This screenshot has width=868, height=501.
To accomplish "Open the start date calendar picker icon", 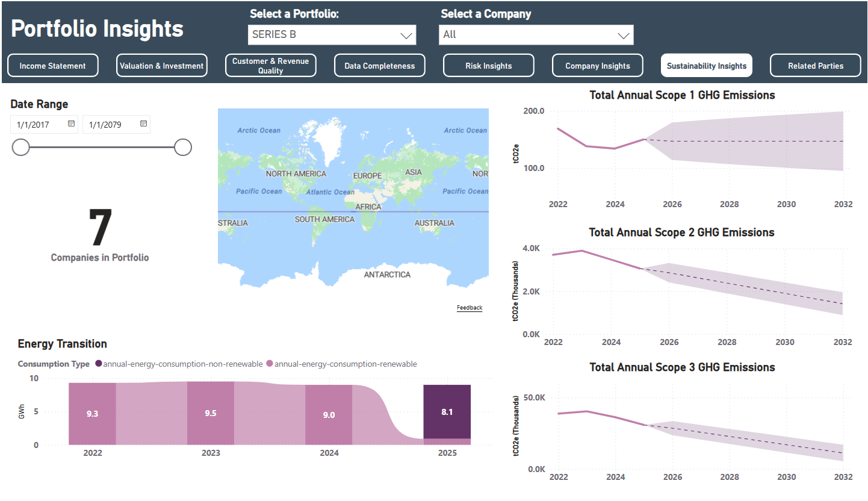I will click(71, 123).
